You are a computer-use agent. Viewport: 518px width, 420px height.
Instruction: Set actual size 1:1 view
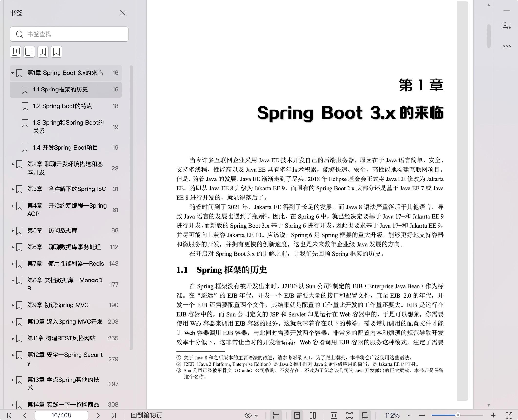tap(334, 415)
